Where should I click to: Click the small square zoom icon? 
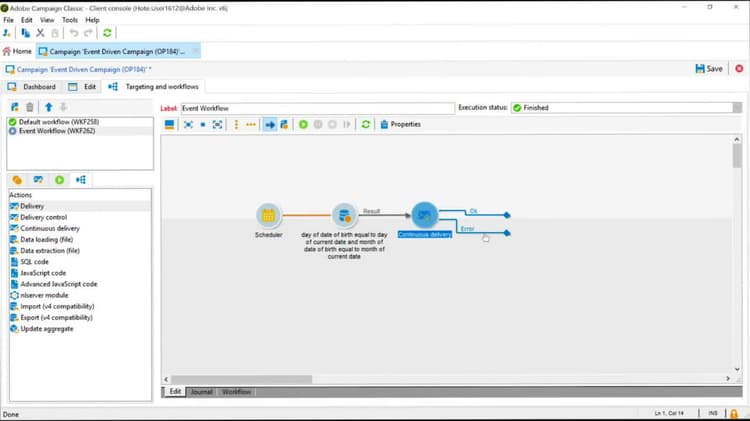point(203,124)
